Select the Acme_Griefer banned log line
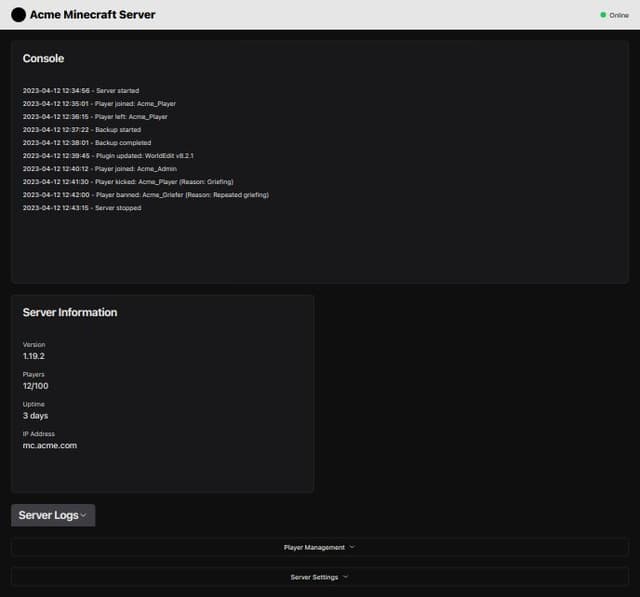The height and width of the screenshot is (597, 640). point(145,195)
